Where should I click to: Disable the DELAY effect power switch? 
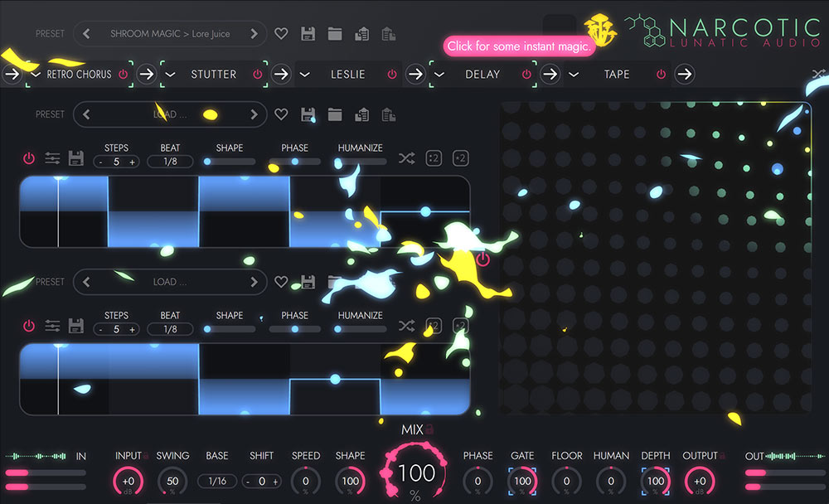pos(526,74)
